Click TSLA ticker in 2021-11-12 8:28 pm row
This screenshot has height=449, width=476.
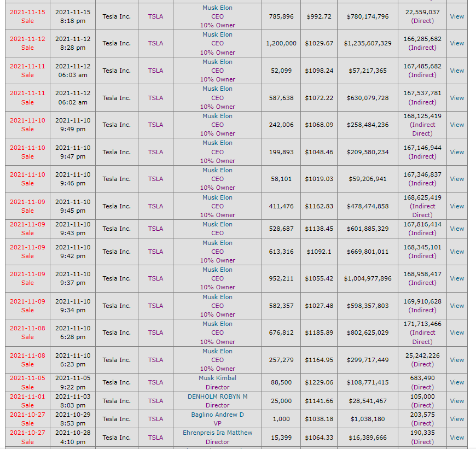[x=155, y=43]
